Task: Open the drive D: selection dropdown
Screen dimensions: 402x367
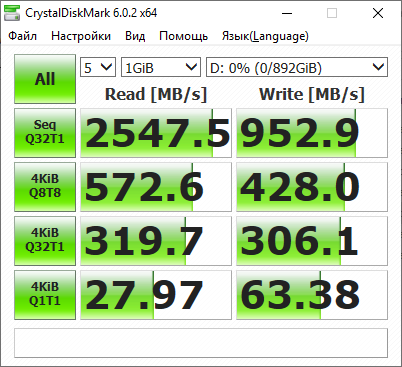Action: (297, 67)
